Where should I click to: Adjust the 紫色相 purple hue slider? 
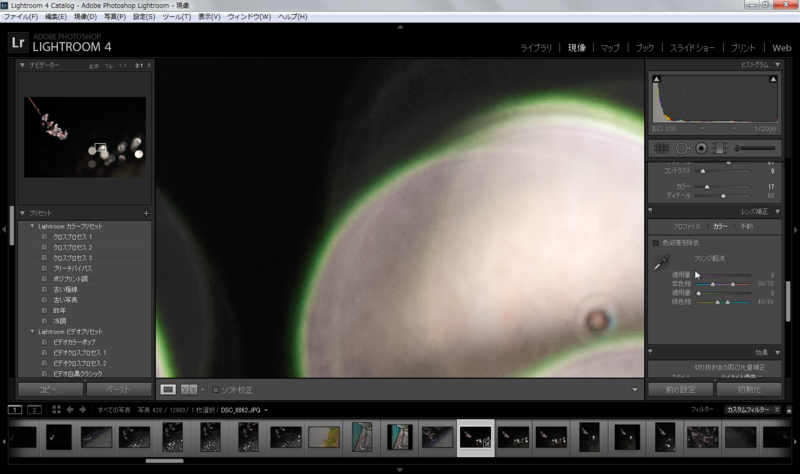click(x=723, y=284)
